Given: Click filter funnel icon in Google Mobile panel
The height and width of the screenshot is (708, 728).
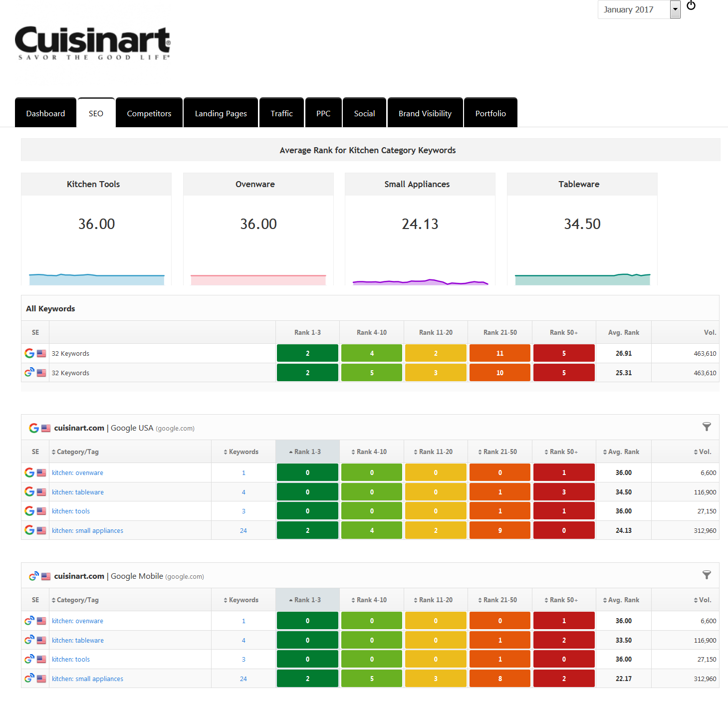Looking at the screenshot, I should tap(707, 575).
